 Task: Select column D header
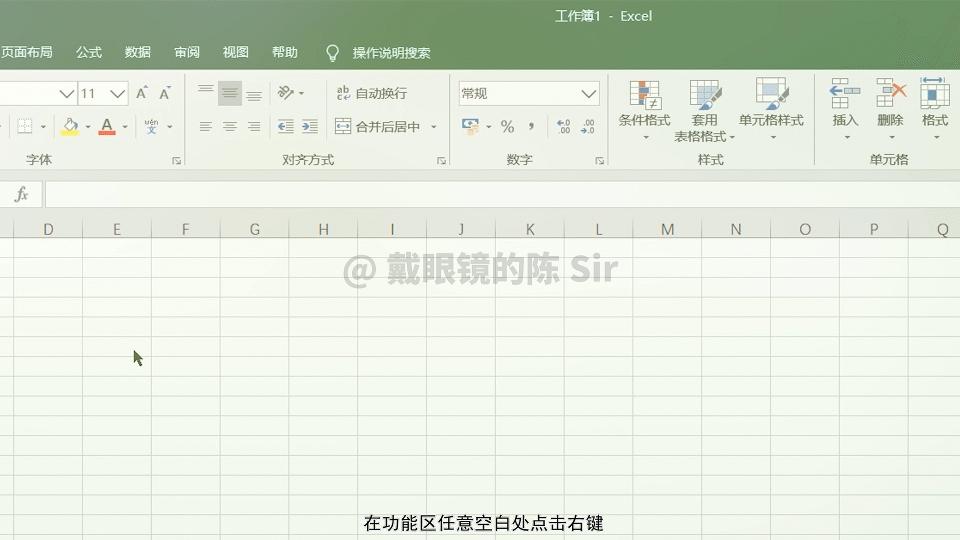click(48, 230)
